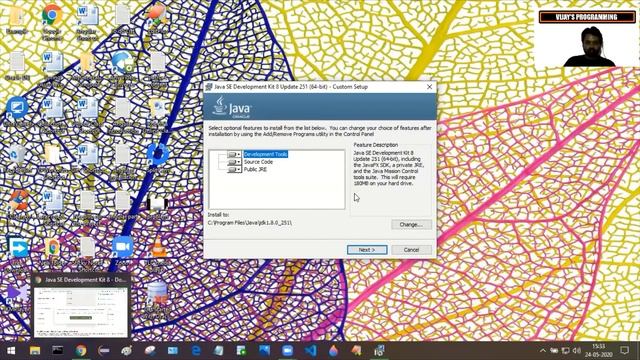The image size is (640, 360).
Task: Select the Recycle Bin desktop icon
Action: (17, 160)
